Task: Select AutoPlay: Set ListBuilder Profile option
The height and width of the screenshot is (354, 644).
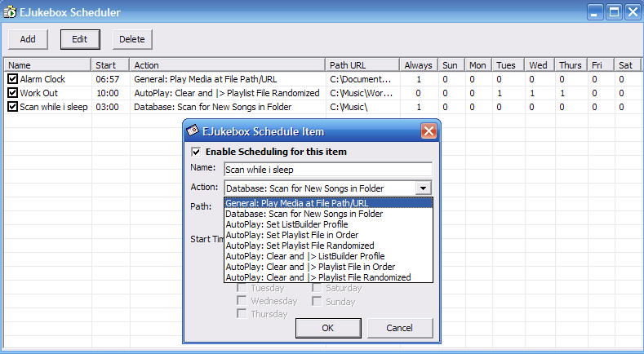Action: pos(328,224)
